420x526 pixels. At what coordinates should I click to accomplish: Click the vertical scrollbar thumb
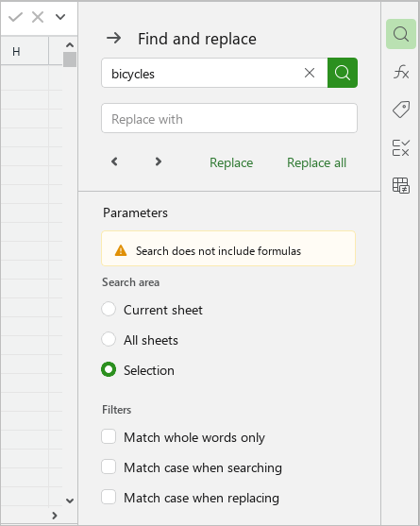click(x=70, y=59)
